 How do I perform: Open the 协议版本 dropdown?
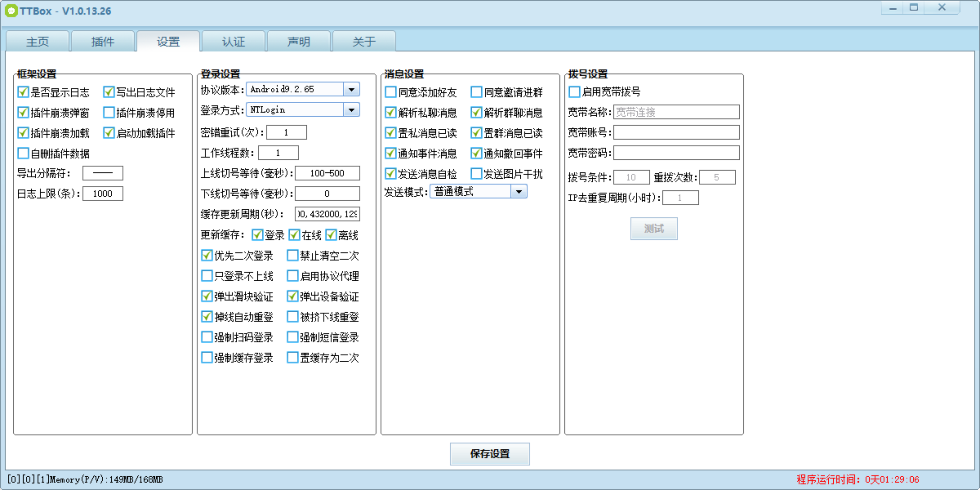(x=351, y=90)
